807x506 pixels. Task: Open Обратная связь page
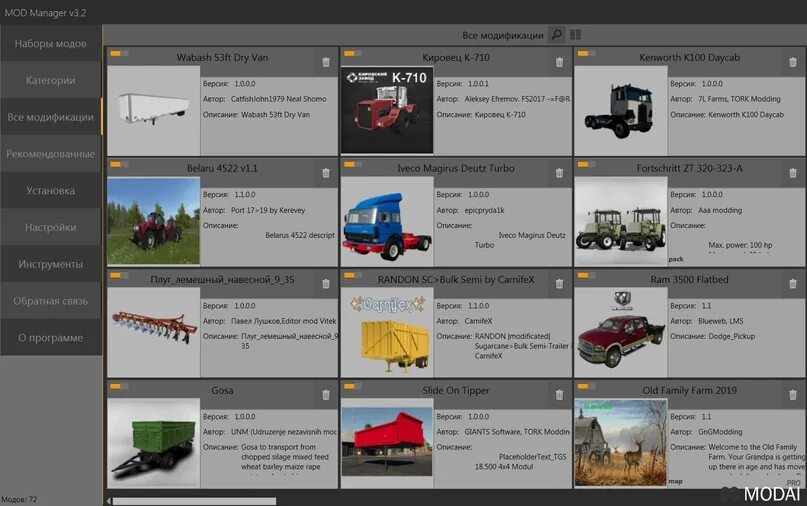(x=50, y=301)
